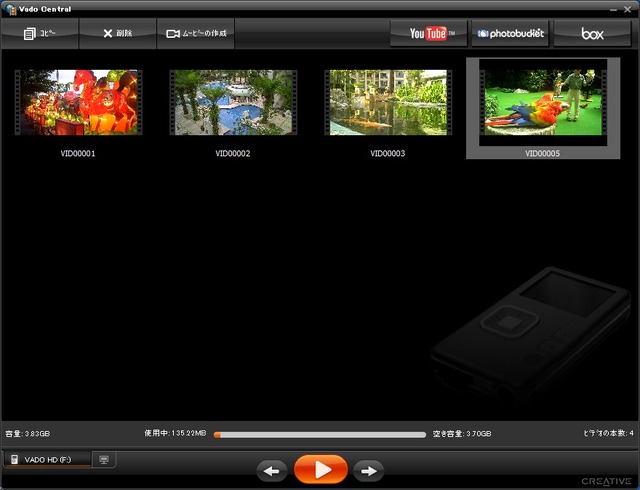The image size is (640, 490).
Task: Click the box upload button
Action: [x=592, y=33]
